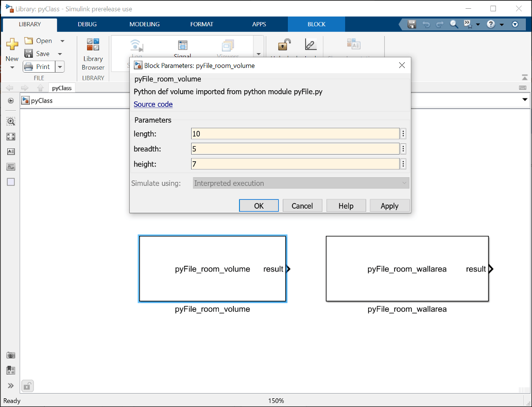532x407 pixels.
Task: Click the Annotation text palette icon
Action: [x=11, y=152]
